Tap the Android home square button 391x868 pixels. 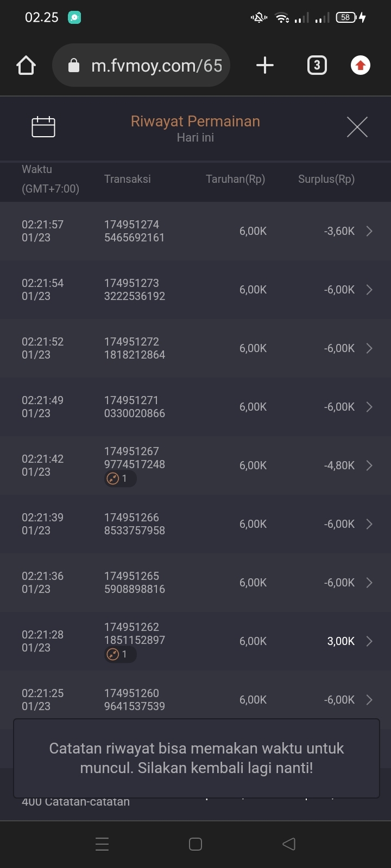pyautogui.click(x=195, y=844)
